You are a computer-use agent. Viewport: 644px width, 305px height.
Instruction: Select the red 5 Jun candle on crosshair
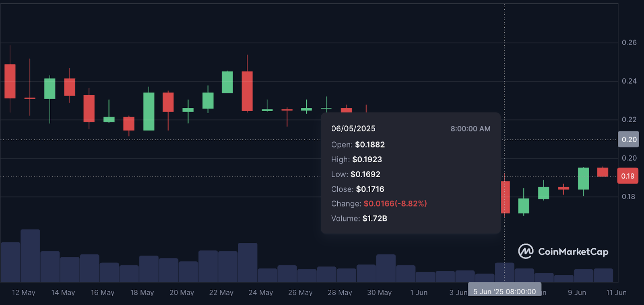click(x=505, y=197)
